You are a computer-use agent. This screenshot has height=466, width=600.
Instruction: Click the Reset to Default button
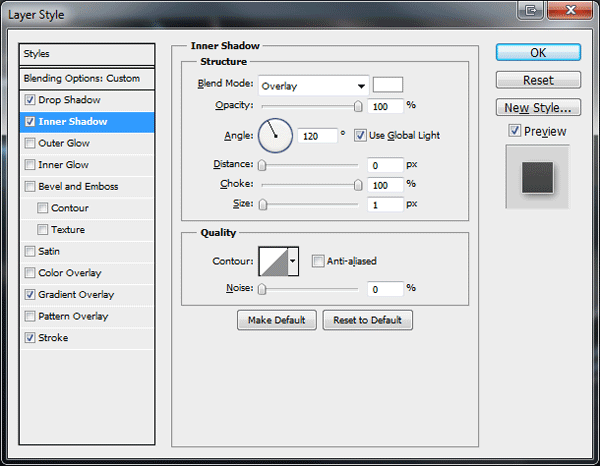pyautogui.click(x=367, y=320)
